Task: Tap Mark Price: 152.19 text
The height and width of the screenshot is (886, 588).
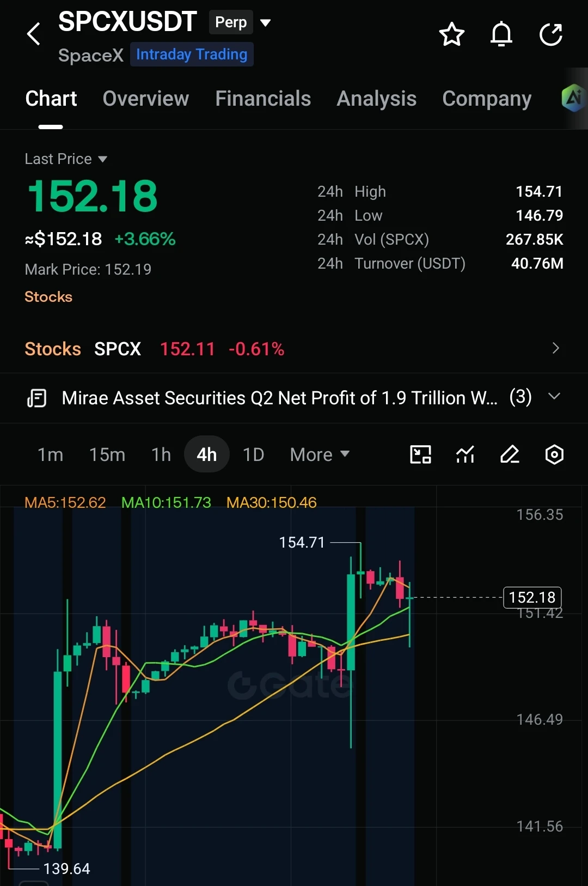Action: [x=88, y=269]
